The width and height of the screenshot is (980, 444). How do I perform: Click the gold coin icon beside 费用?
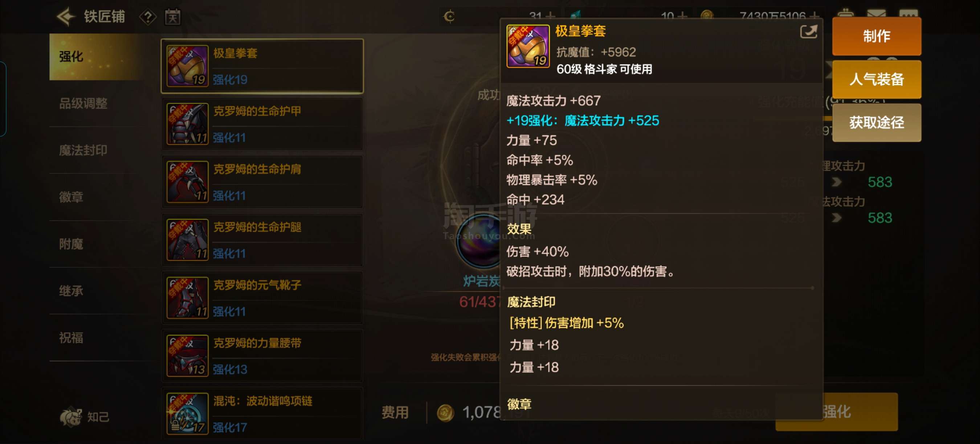[445, 413]
